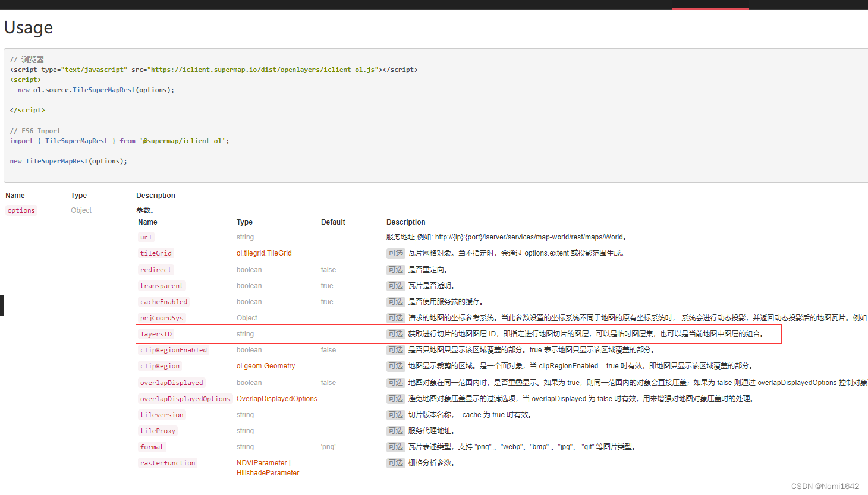
Task: Click the clipRegion parameter name
Action: [x=160, y=366]
